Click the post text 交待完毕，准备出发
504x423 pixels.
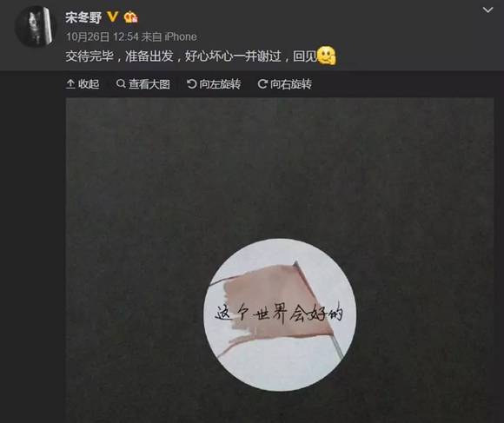click(120, 56)
